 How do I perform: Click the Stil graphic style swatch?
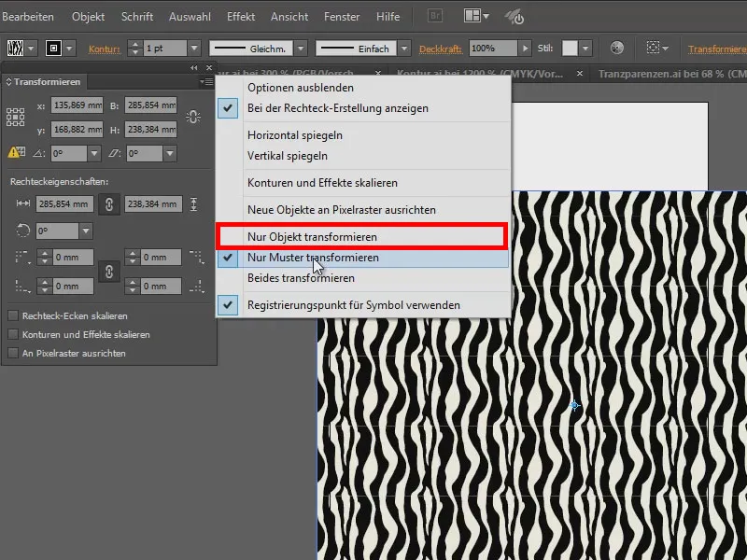[570, 49]
